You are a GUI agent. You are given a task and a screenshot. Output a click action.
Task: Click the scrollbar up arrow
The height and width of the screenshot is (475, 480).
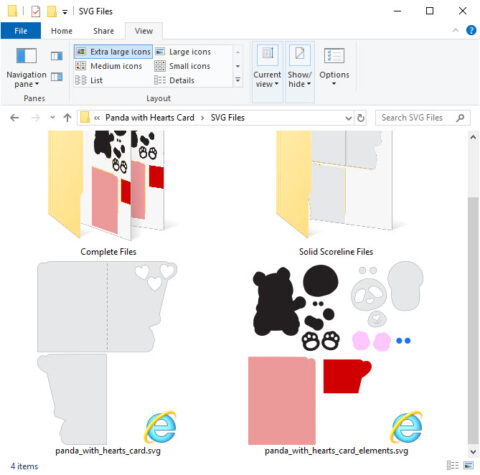click(x=473, y=137)
